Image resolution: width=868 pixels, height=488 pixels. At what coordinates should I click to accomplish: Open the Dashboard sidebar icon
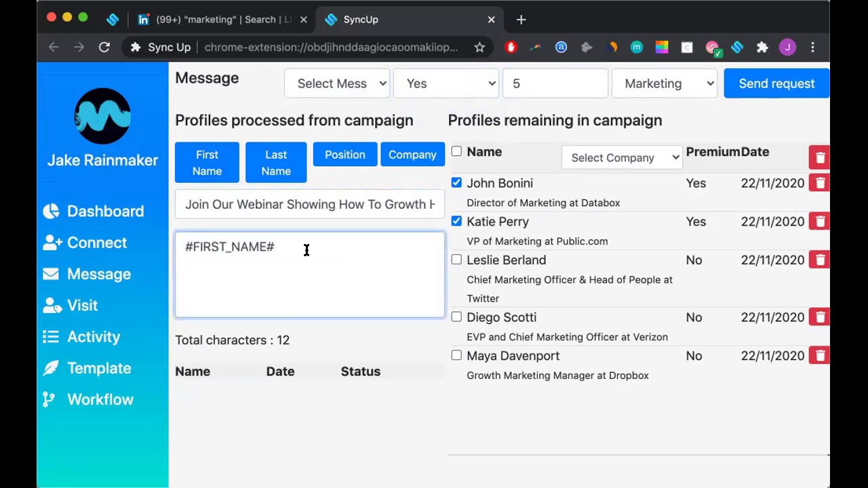tap(51, 211)
